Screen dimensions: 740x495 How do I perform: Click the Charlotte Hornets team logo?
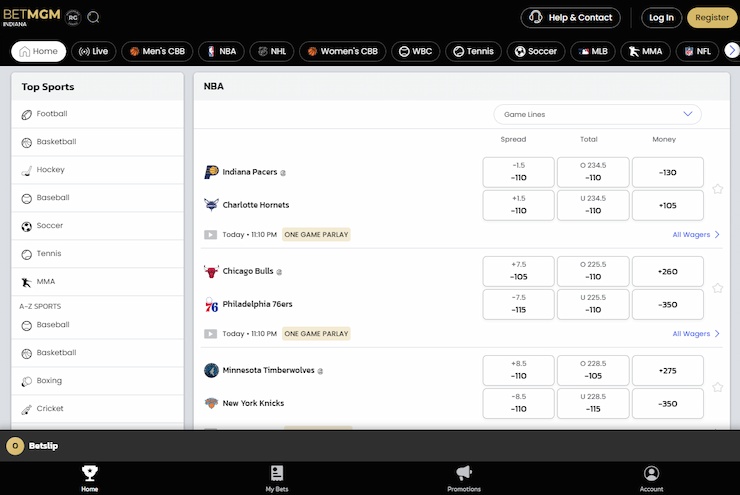211,205
